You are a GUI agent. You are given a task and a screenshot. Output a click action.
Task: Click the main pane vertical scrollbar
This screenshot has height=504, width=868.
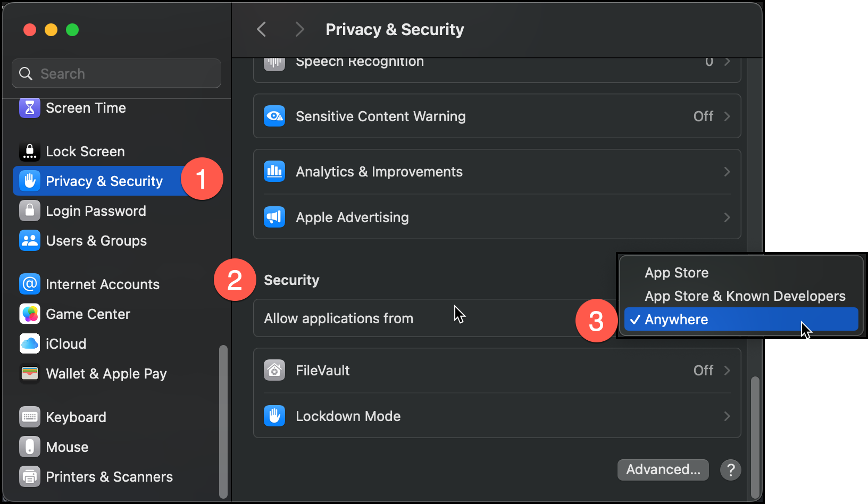point(755,437)
